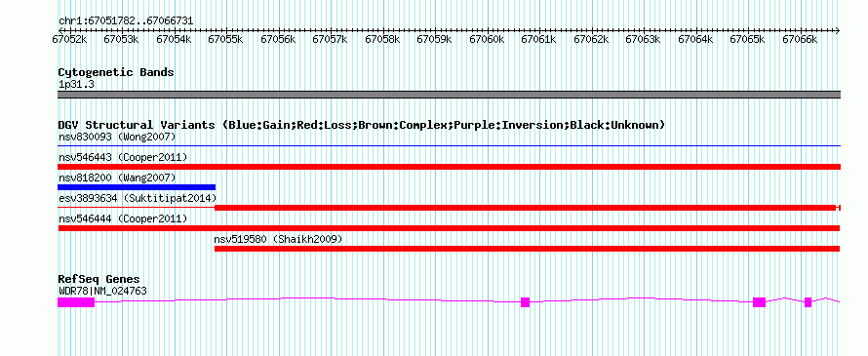Click the nsv546444 red loss bar
Viewport: 868px width, 356px height.
point(449,228)
